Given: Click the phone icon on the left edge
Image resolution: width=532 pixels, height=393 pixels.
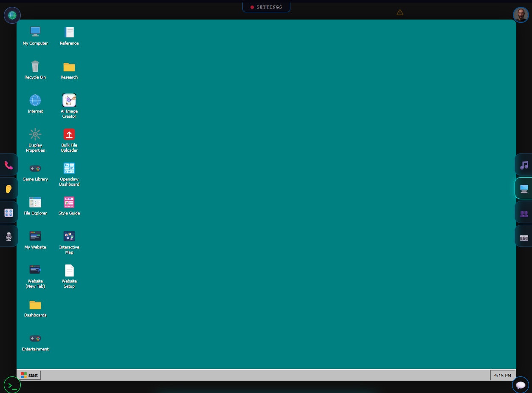Looking at the screenshot, I should tap(8, 165).
